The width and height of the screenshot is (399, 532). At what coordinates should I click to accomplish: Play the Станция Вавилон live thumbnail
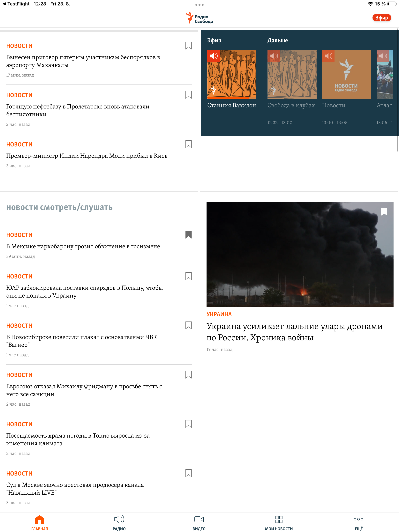pos(231,74)
